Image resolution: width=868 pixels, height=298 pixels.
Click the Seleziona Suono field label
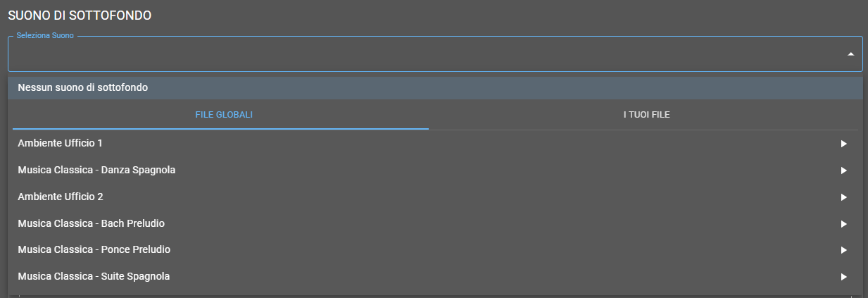45,35
